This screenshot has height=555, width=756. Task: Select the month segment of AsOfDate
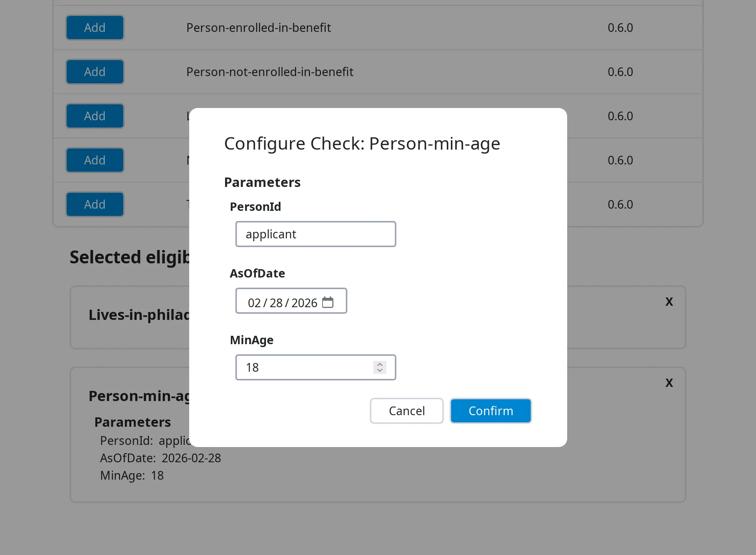[x=255, y=302]
